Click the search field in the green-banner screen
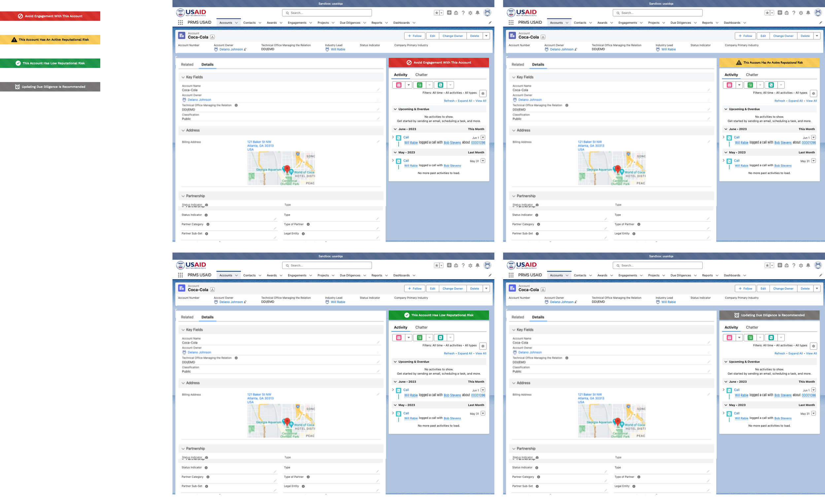Screen dimensions: 825x504 [x=327, y=266]
